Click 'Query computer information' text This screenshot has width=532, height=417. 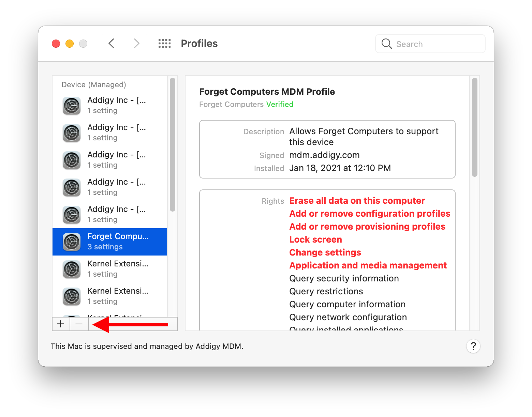tap(347, 304)
